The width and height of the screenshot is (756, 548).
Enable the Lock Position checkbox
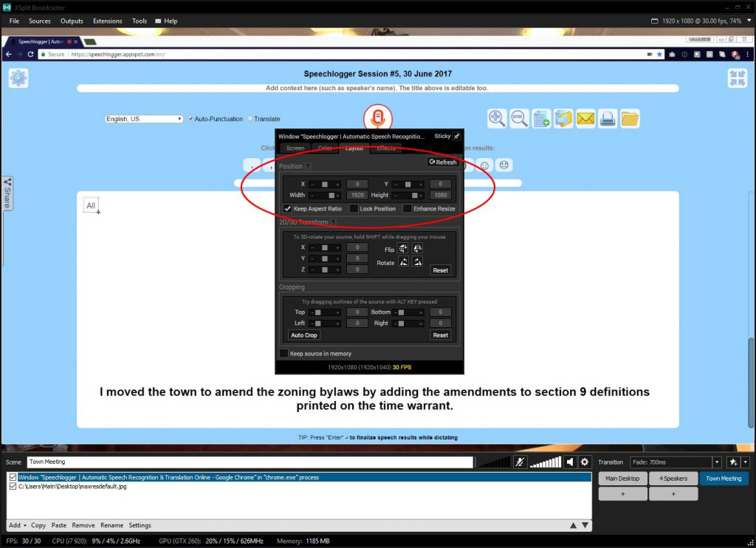[354, 208]
